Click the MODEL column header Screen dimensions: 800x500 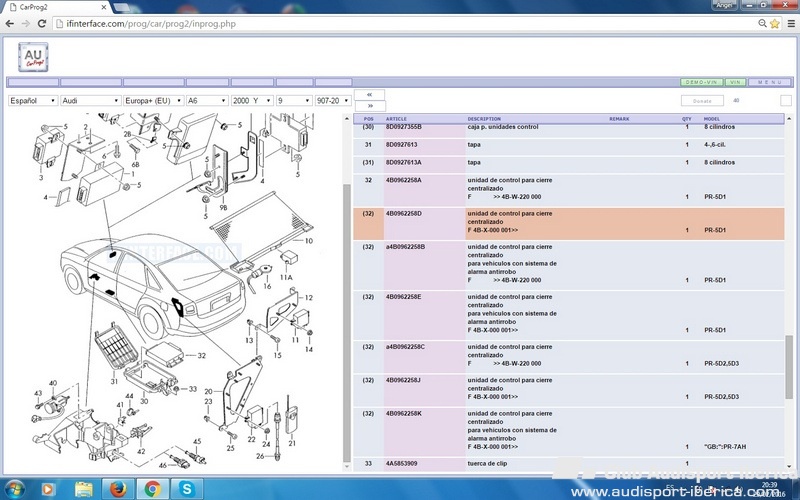(x=712, y=119)
